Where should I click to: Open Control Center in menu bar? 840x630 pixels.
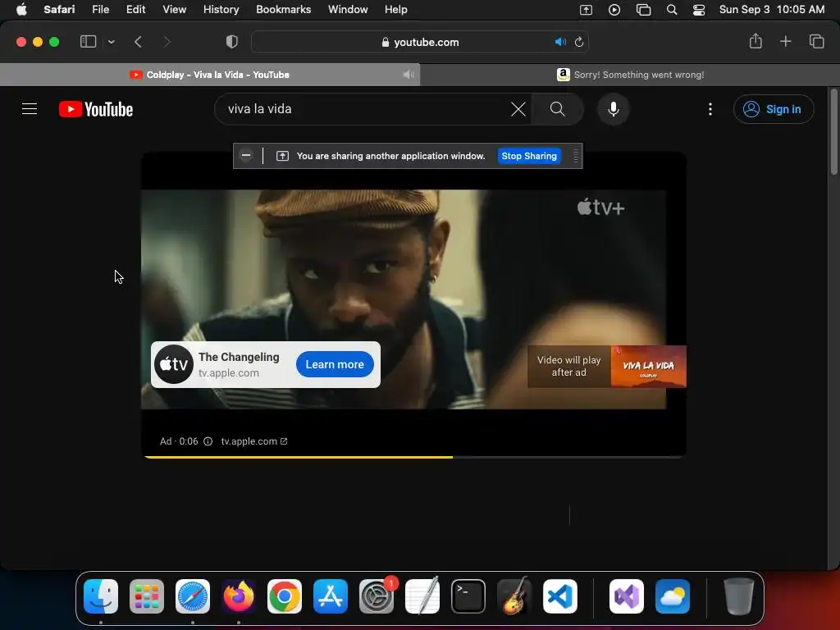pos(699,10)
